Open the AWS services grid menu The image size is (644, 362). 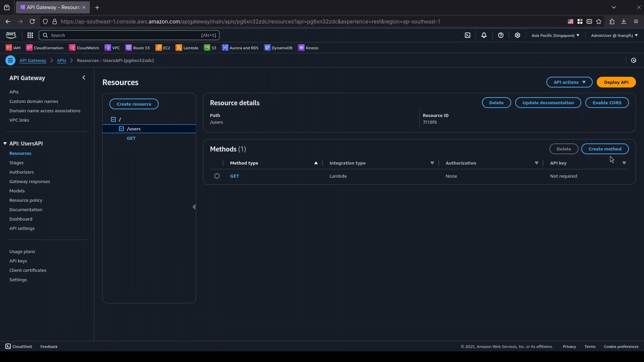(30, 35)
